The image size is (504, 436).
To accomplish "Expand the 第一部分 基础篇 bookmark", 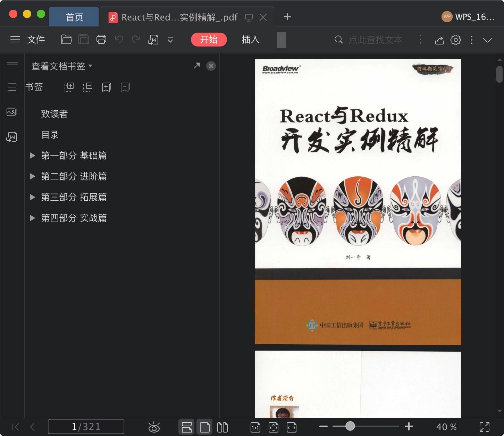I will pyautogui.click(x=33, y=156).
